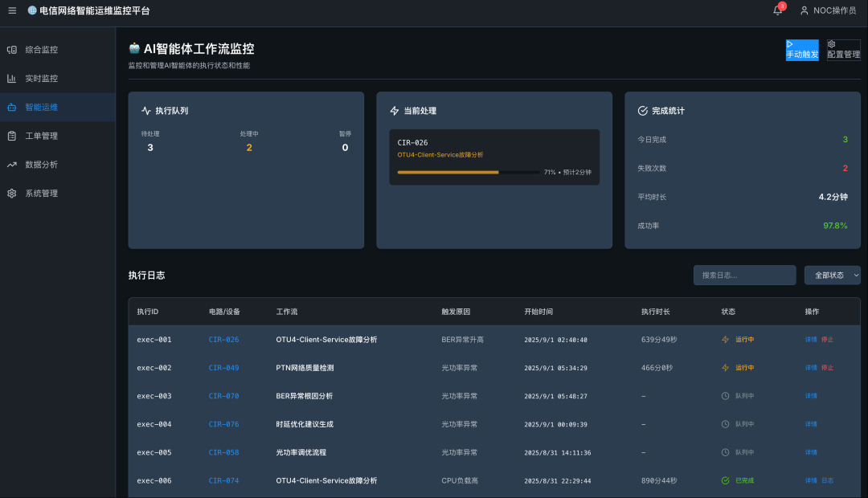868x498 pixels.
Task: Click the 执行ID column header
Action: pos(148,312)
